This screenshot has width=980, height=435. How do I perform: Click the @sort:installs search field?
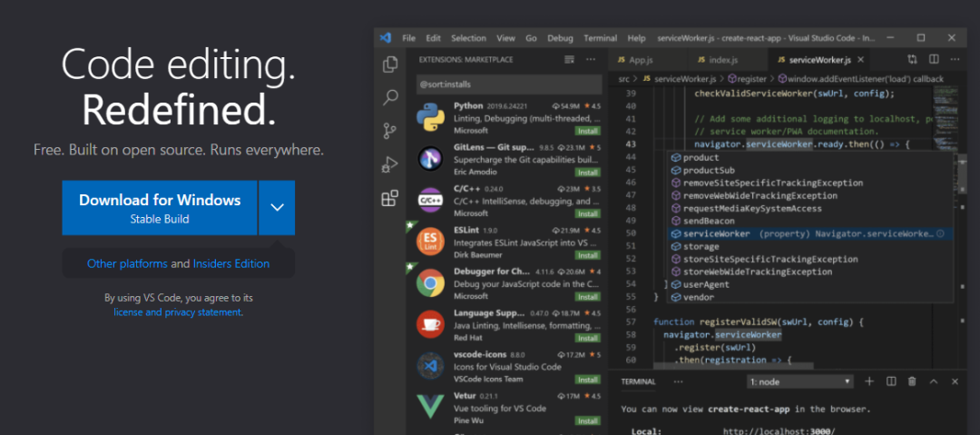pos(509,84)
